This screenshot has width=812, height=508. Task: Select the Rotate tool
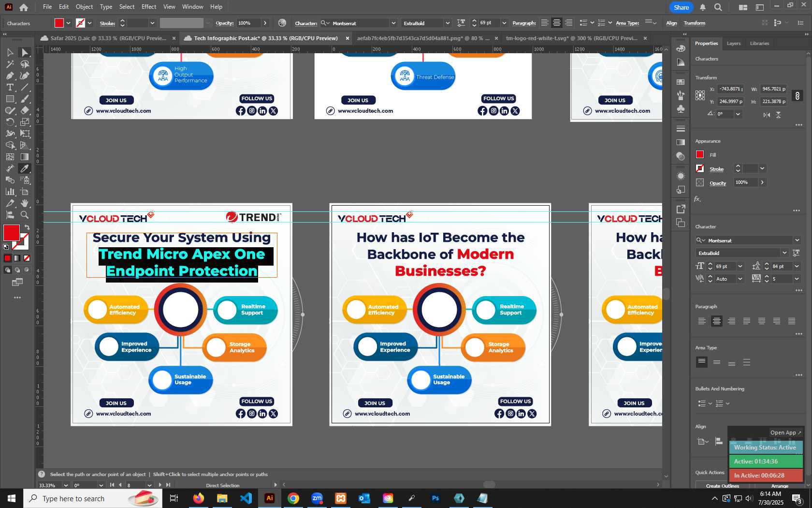coord(10,122)
